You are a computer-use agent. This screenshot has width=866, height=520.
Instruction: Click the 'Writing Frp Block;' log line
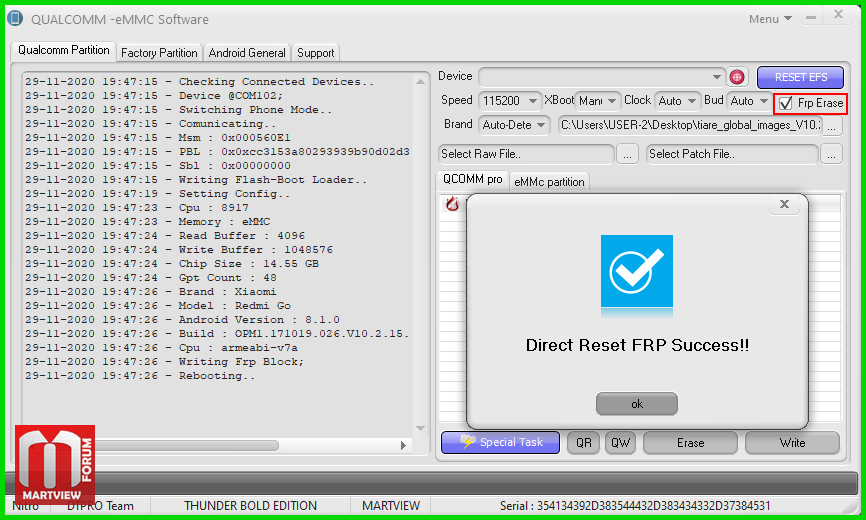tap(165, 362)
